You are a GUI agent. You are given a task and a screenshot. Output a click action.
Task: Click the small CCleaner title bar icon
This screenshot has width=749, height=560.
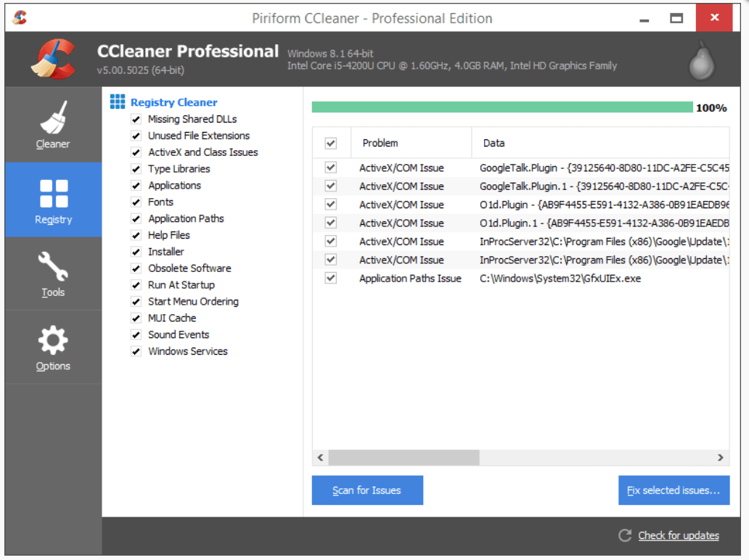tap(20, 17)
